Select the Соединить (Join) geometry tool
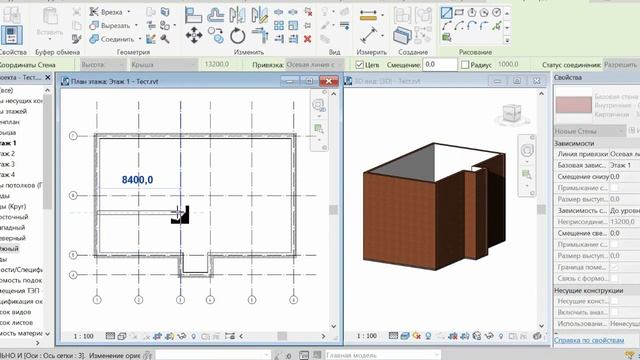 click(x=112, y=39)
